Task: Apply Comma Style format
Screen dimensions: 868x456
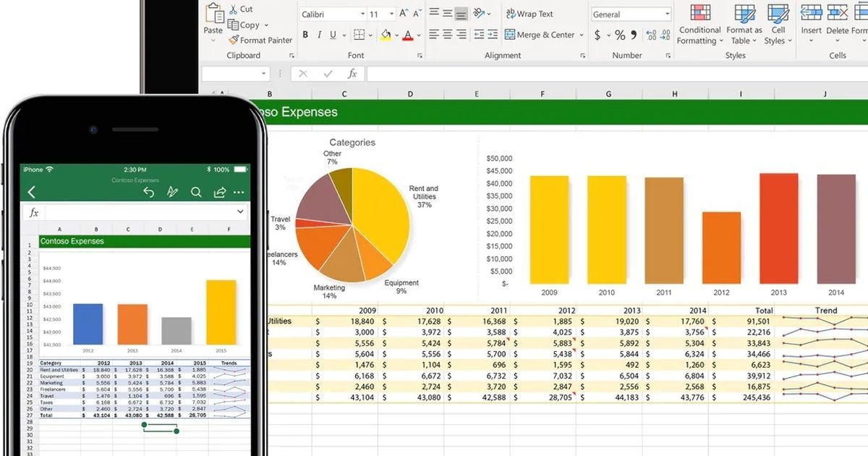Action: (x=634, y=35)
